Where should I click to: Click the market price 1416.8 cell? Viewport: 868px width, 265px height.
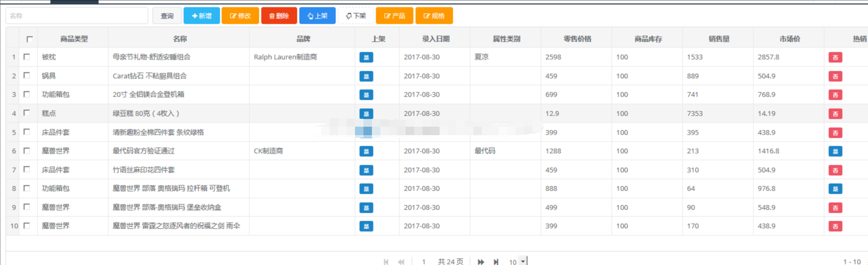(x=769, y=151)
